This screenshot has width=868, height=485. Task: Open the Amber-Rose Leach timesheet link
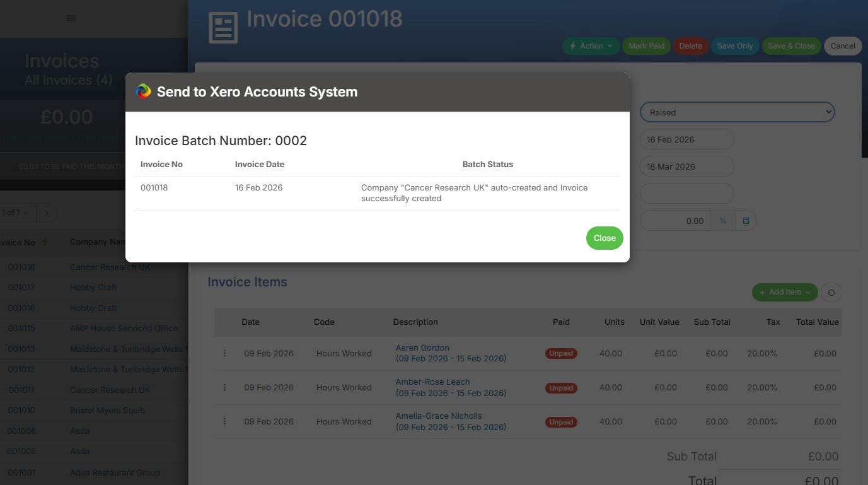[x=451, y=387]
